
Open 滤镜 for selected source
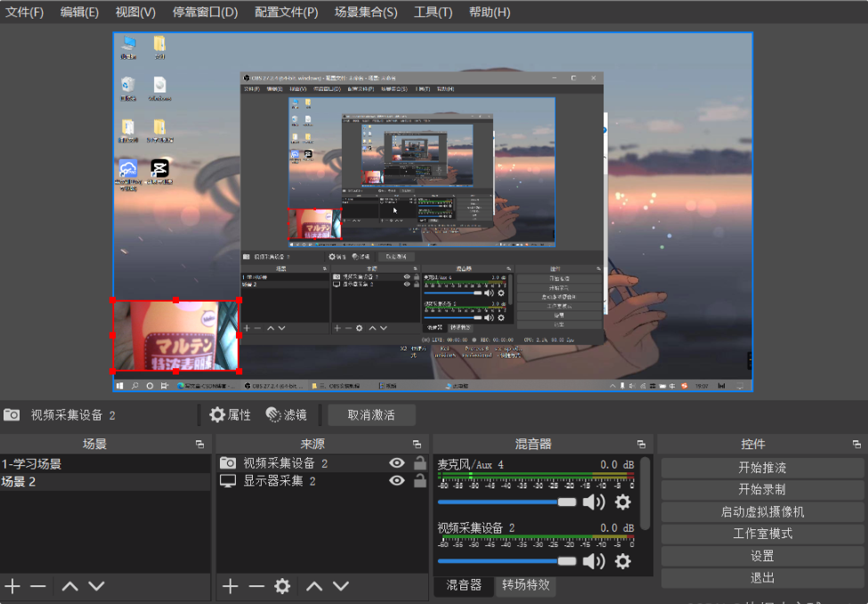point(286,415)
